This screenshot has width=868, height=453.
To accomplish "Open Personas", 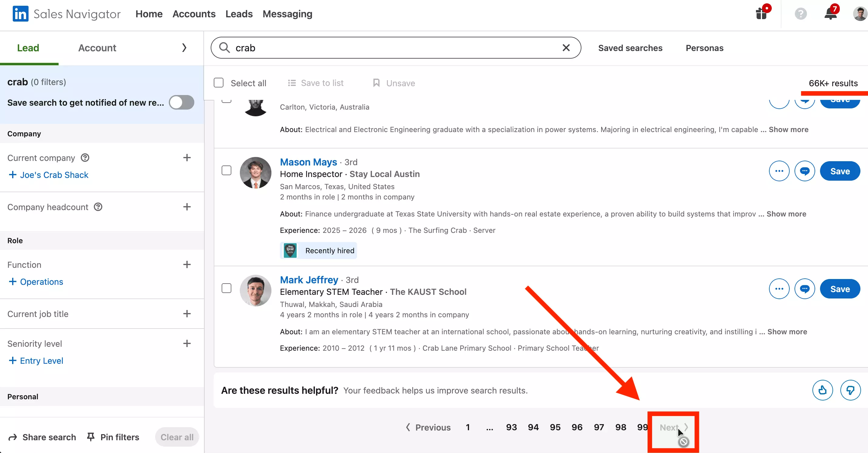I will pyautogui.click(x=704, y=48).
